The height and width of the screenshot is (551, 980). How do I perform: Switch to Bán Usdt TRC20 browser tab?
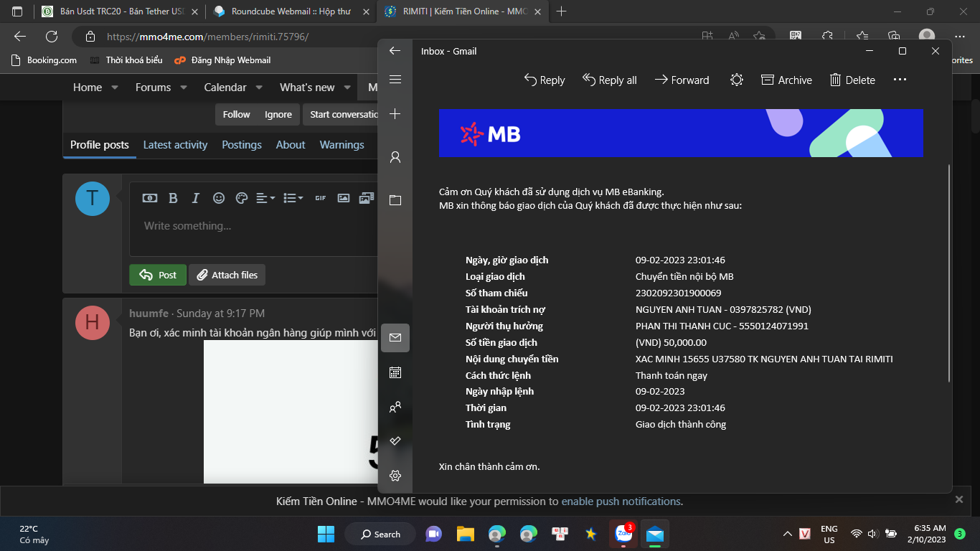pos(120,11)
